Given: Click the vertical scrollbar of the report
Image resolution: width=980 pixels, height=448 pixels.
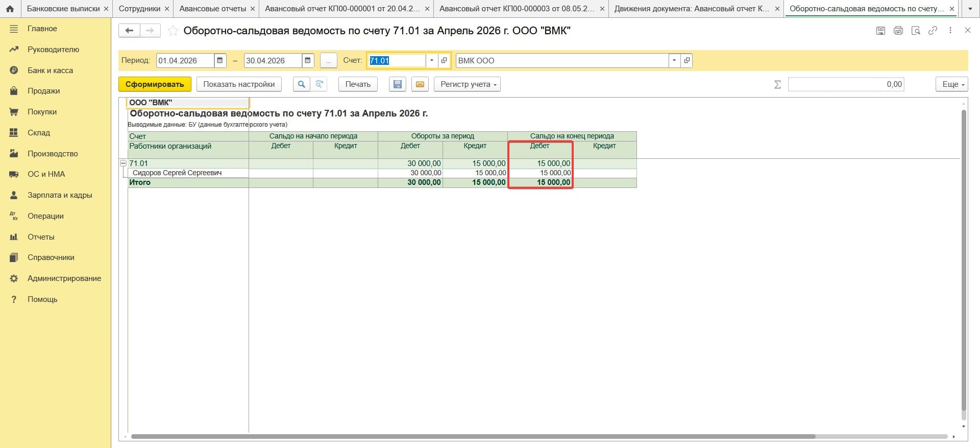Looking at the screenshot, I should click(964, 261).
